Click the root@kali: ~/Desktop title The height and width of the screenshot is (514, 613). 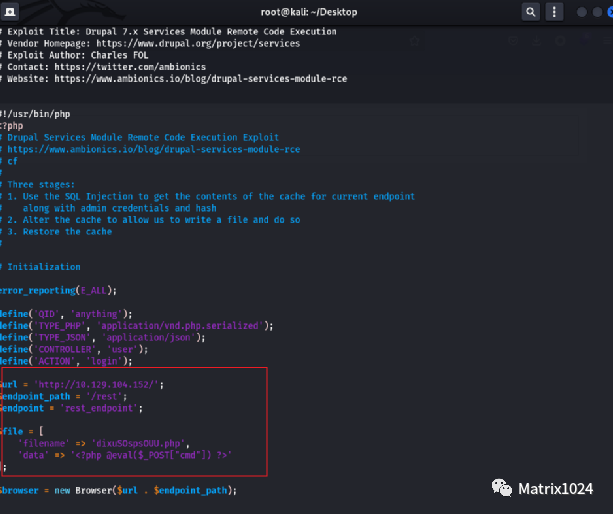309,12
